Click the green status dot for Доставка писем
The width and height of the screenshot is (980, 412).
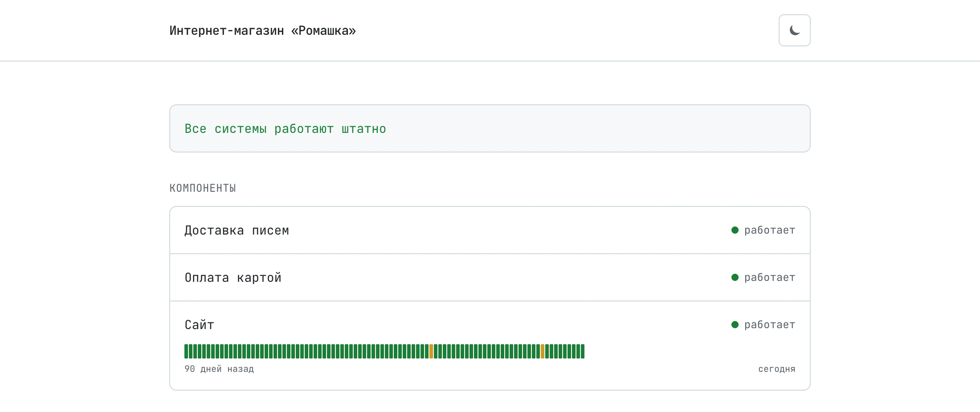coord(735,230)
